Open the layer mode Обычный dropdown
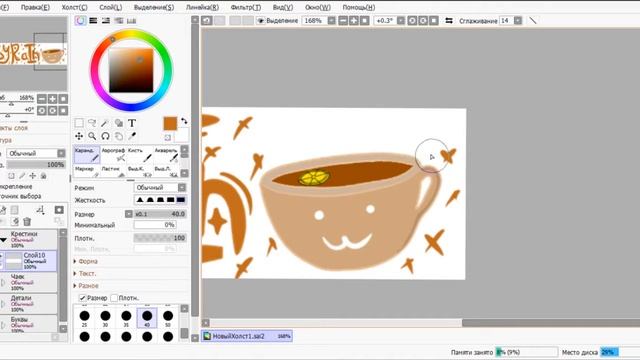The height and width of the screenshot is (360, 640). tap(36, 153)
